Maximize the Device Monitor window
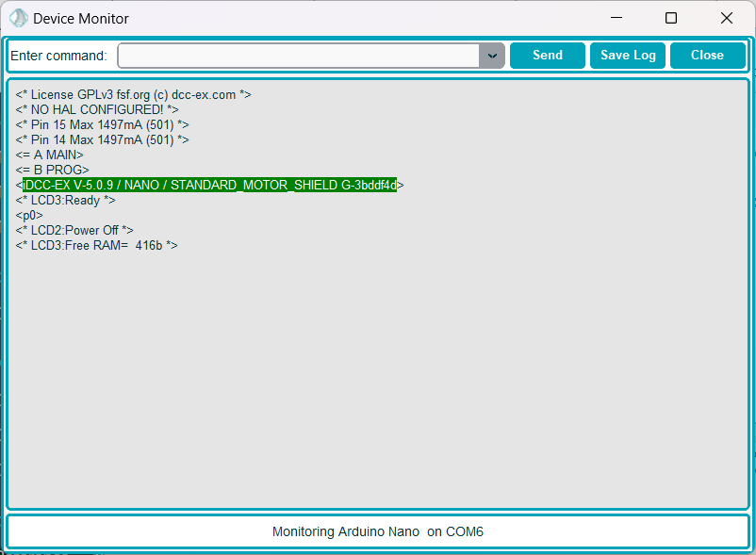756x555 pixels. tap(671, 18)
